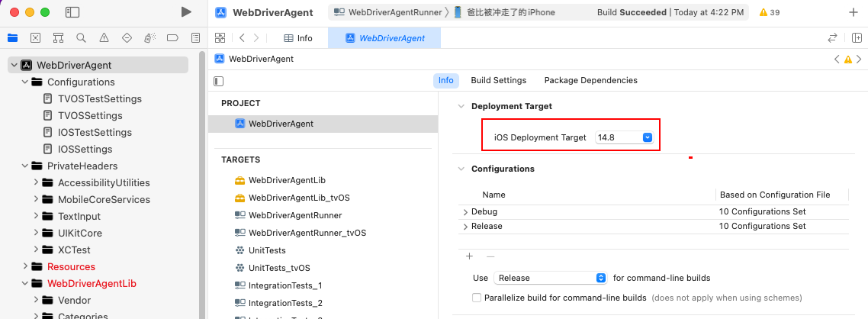Add new item with plus in toolbar

[853, 12]
